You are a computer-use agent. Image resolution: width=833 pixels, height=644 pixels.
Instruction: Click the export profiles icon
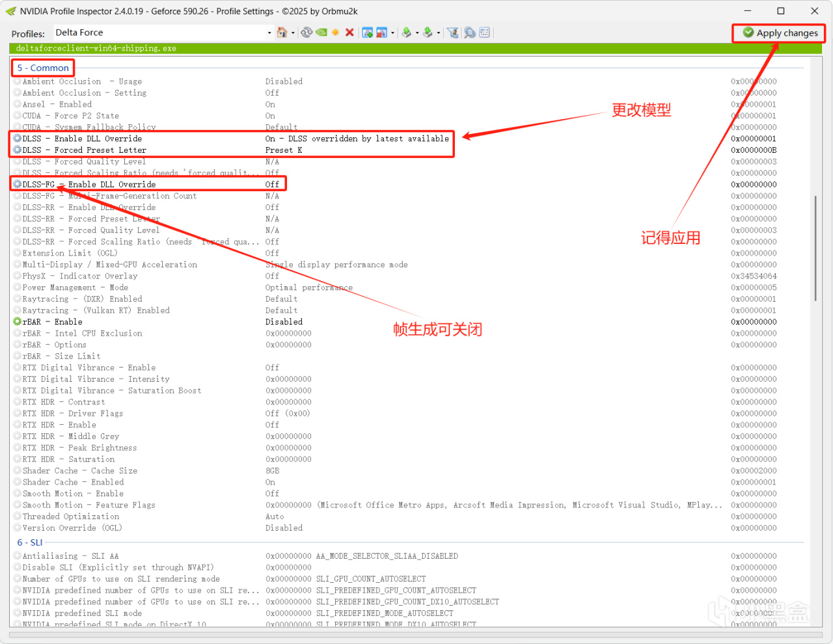[407, 33]
